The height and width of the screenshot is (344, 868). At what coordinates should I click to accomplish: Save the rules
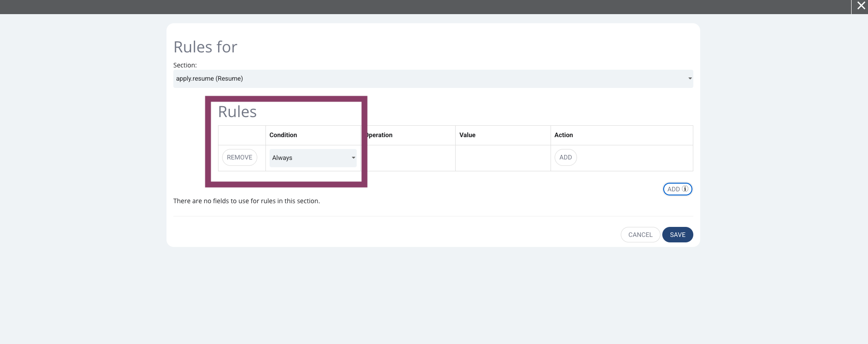(677, 235)
